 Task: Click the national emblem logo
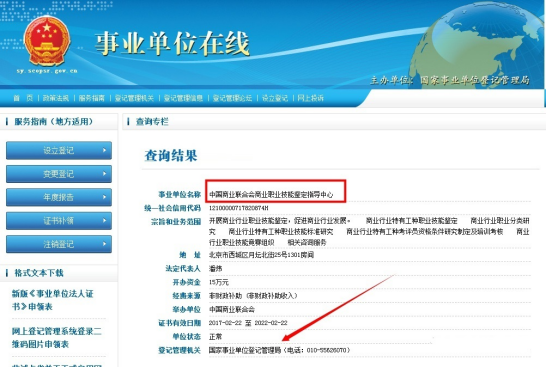[x=47, y=41]
